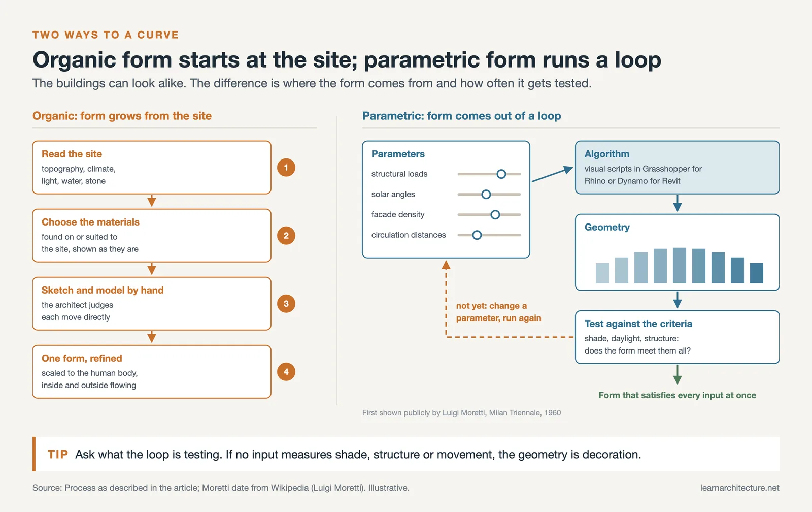This screenshot has height=512, width=812.
Task: Click the "Source: Process as described" footnote
Action: click(221, 488)
